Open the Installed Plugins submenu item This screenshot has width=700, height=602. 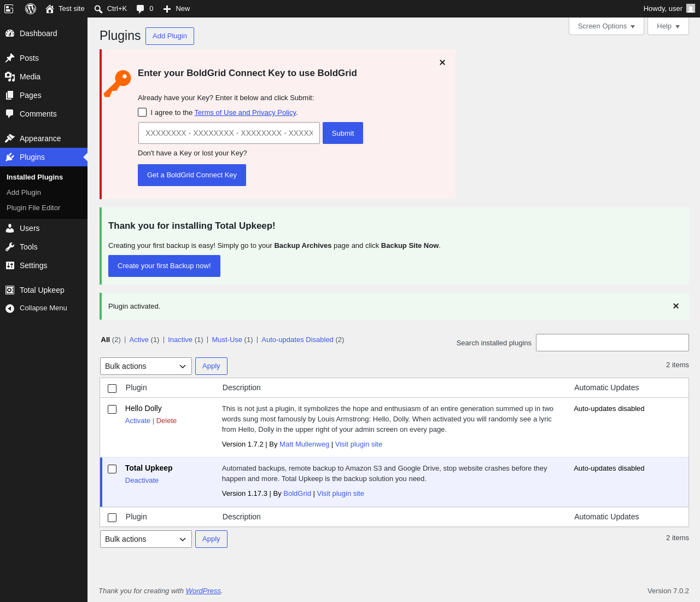point(34,177)
